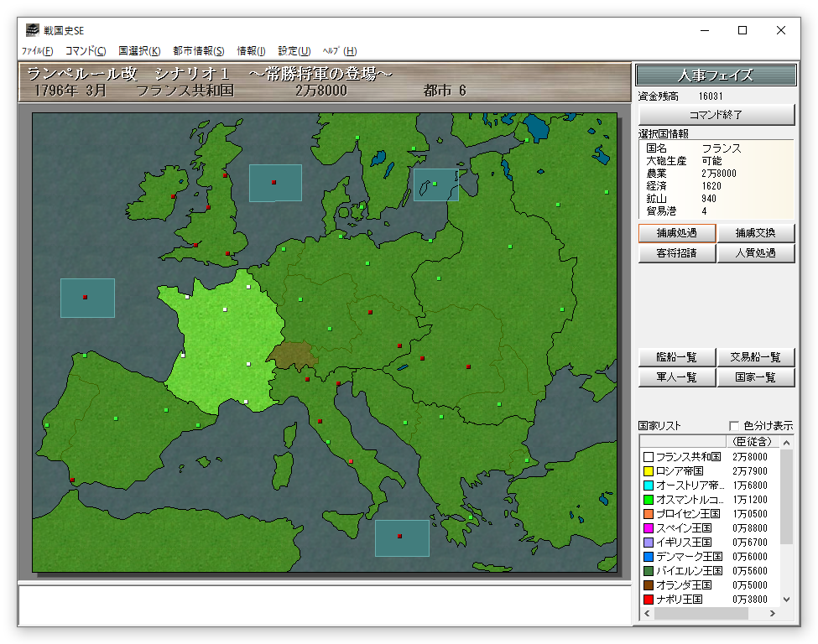Select the North Sea zone box

[275, 183]
